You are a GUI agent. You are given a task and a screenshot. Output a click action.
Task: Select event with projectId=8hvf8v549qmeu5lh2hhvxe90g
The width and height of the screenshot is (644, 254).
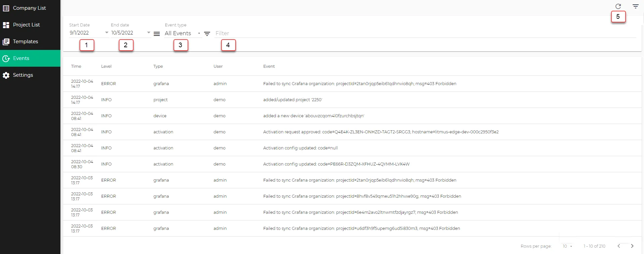click(362, 196)
